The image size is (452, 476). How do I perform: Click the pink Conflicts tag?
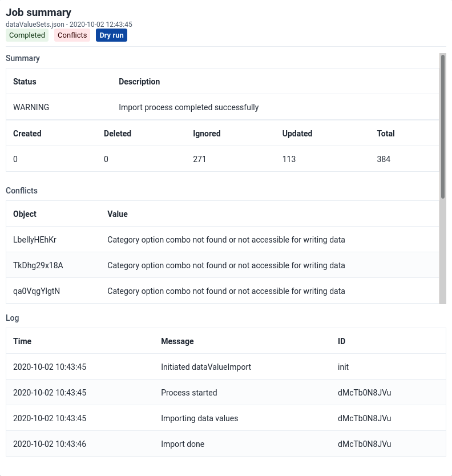72,35
